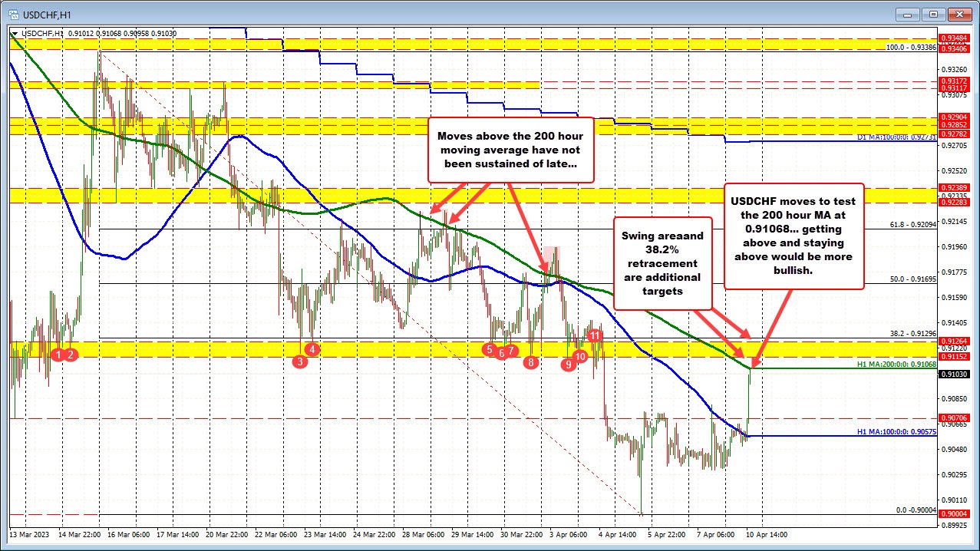Click the 'USDCHF moves to test' annotation box

pyautogui.click(x=794, y=236)
